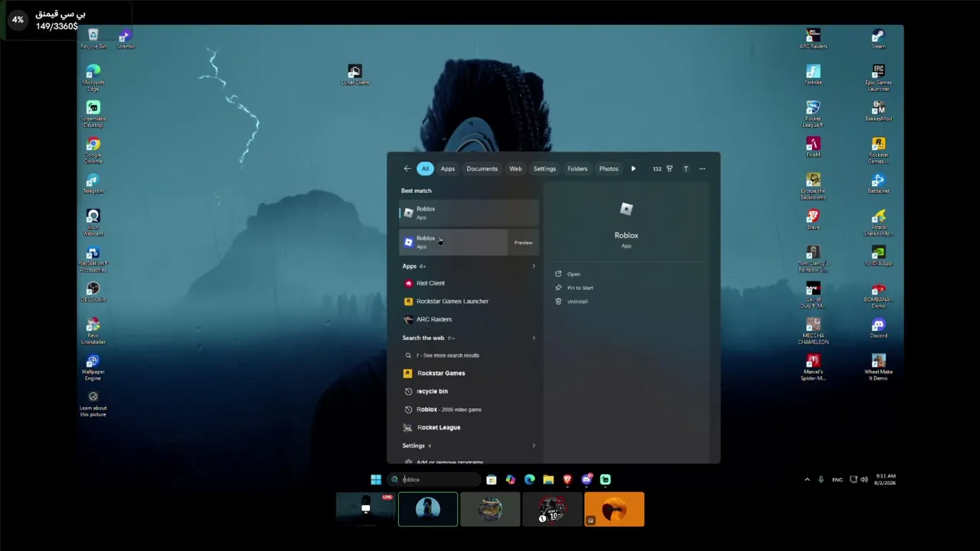
Task: Click the Lunar Client desktop icon
Action: (x=354, y=75)
